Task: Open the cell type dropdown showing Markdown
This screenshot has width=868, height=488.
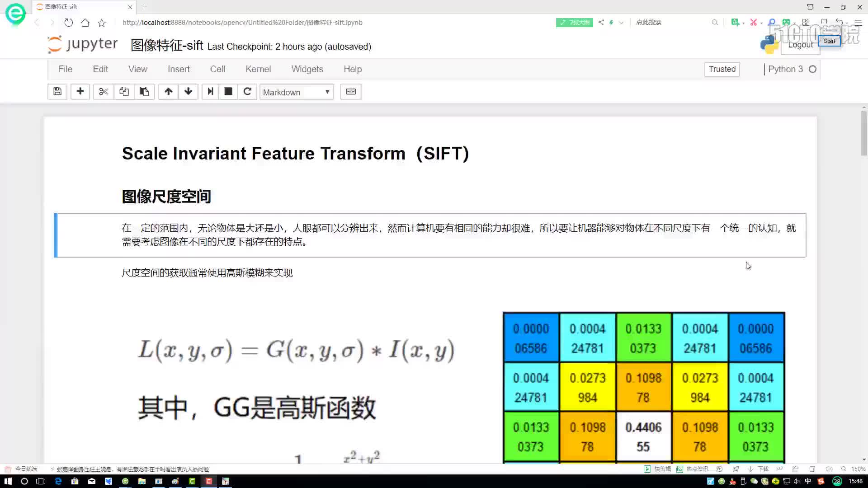Action: point(297,92)
